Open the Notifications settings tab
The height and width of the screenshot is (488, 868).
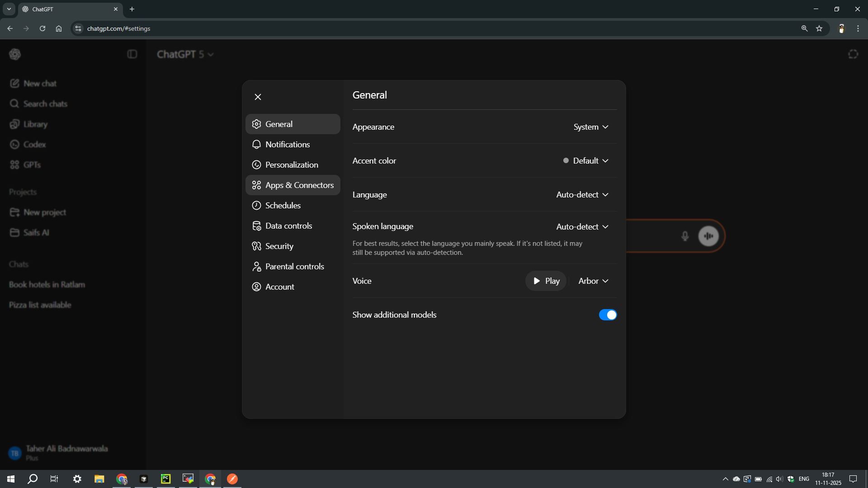292,144
